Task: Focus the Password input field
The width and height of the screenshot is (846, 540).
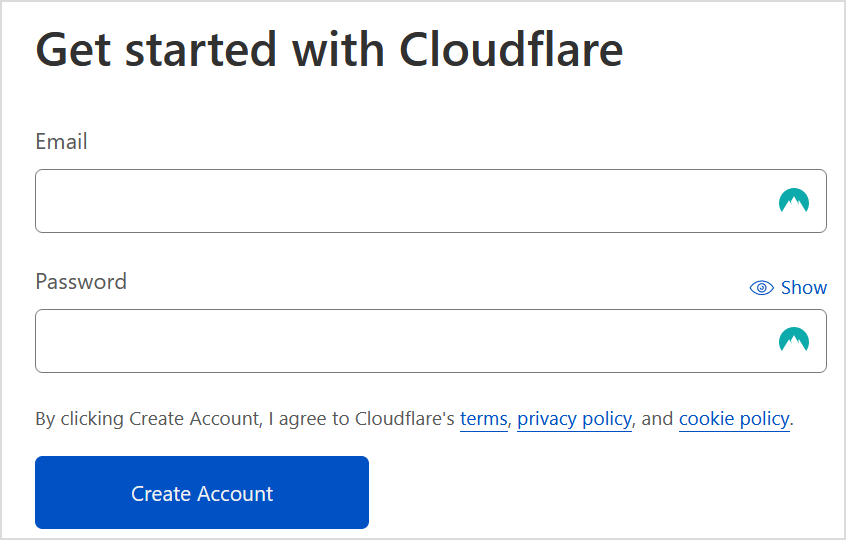Action: [x=431, y=340]
